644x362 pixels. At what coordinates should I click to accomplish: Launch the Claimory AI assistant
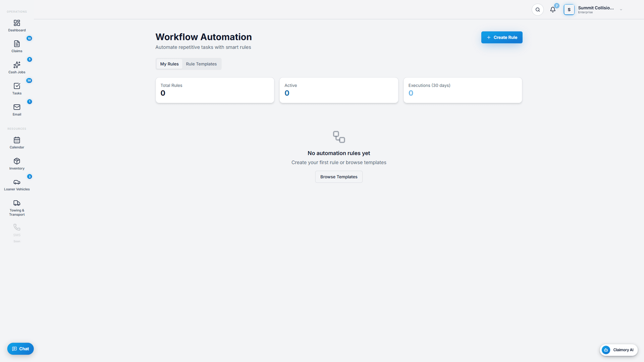[619, 350]
